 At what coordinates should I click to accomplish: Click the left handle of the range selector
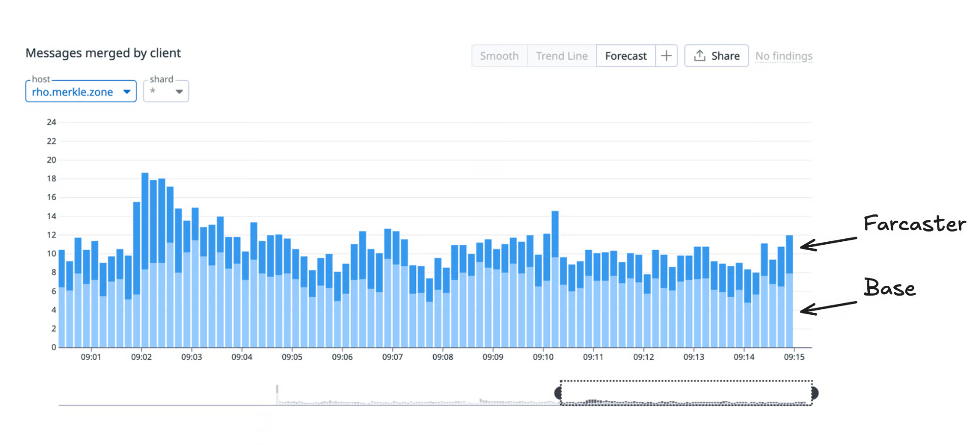click(x=558, y=393)
